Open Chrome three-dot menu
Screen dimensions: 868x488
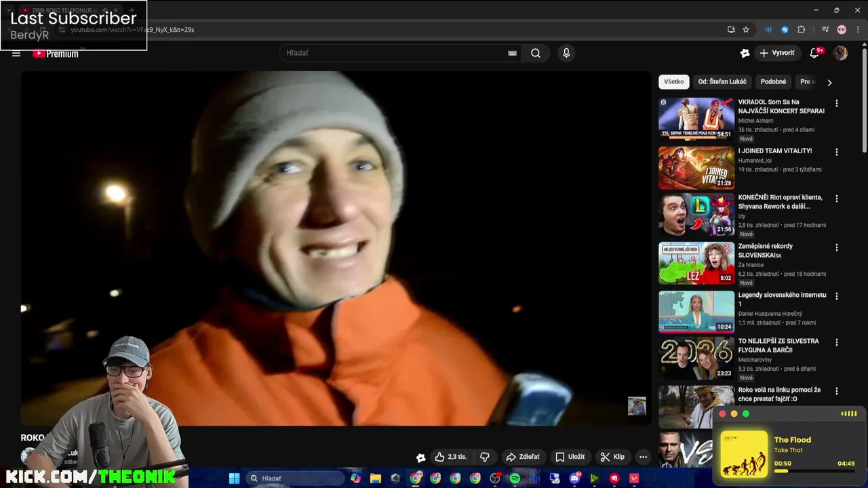[x=856, y=30]
